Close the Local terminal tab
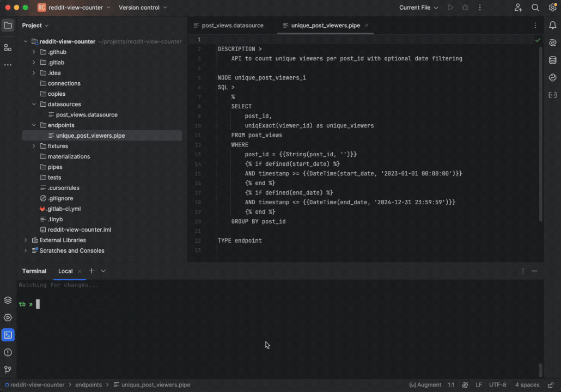 [80, 271]
